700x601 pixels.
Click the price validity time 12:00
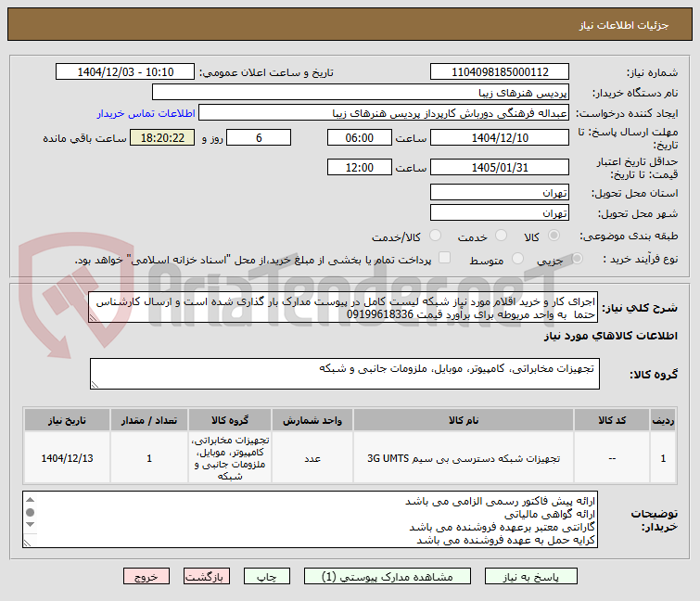pyautogui.click(x=360, y=168)
